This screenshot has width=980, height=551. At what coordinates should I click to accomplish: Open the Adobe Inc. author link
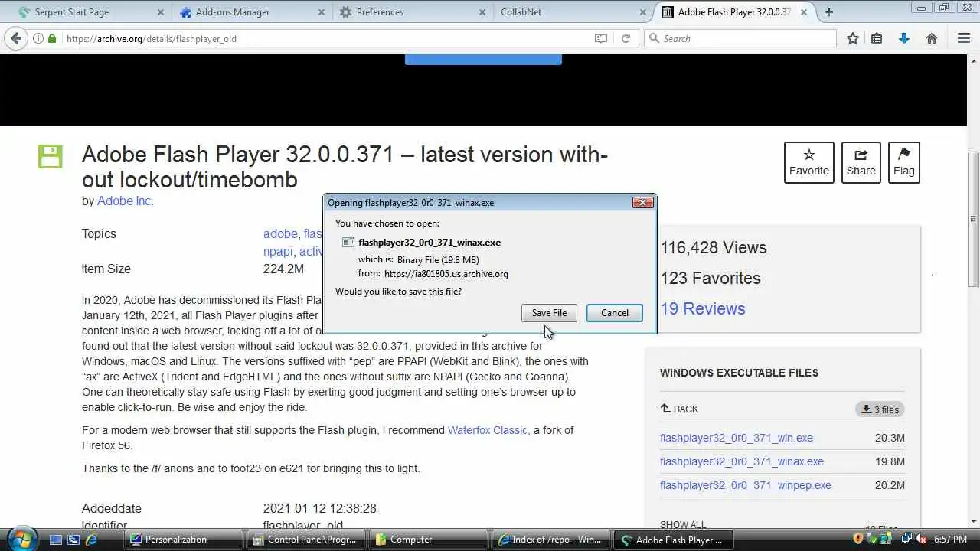126,201
